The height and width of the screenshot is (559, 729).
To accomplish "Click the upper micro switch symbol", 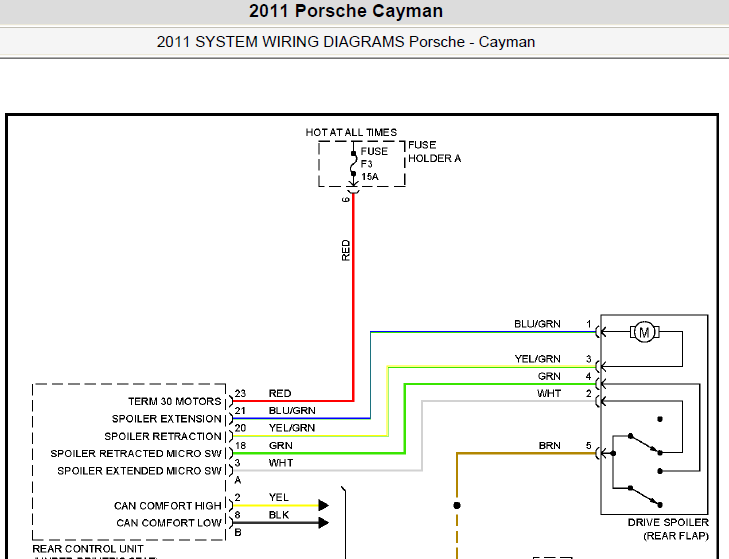I will [644, 444].
